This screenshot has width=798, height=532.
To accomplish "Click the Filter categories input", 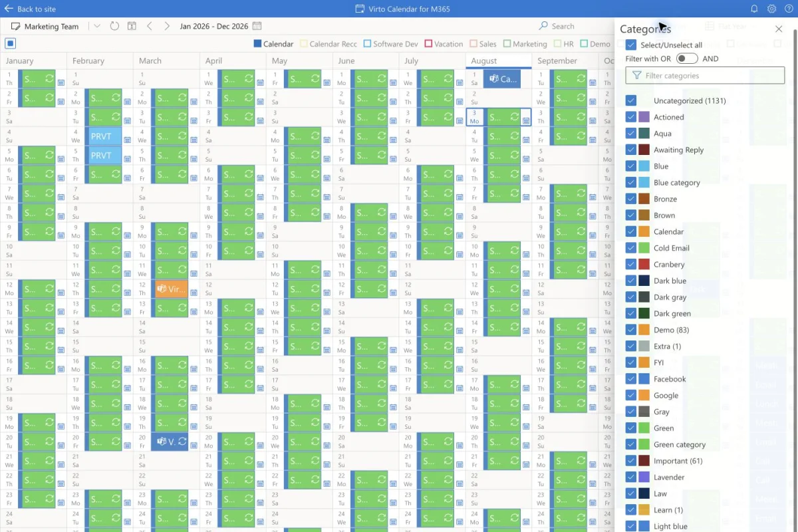I will [705, 76].
